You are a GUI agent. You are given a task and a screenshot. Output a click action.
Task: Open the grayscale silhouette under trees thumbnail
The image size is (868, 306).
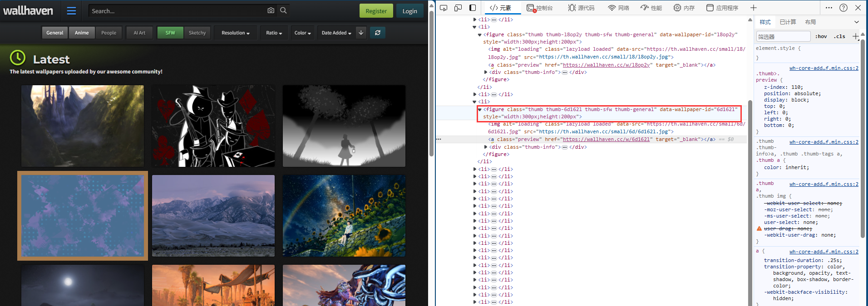click(344, 126)
